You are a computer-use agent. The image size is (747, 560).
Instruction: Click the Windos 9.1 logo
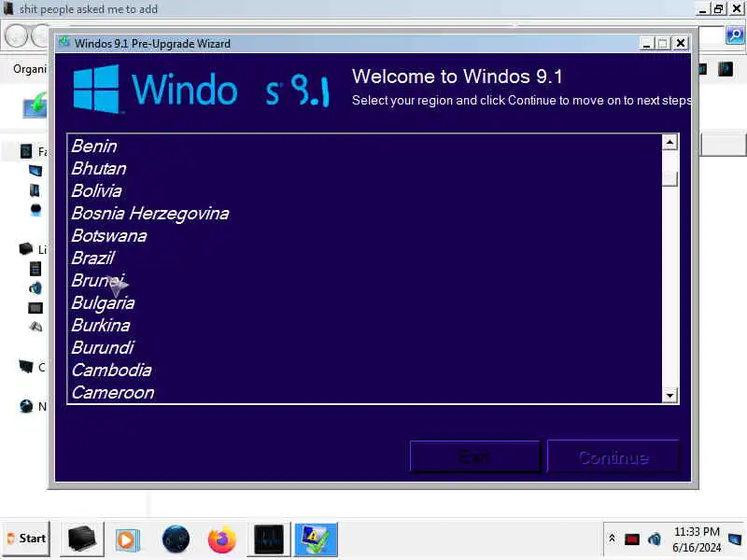click(x=201, y=89)
